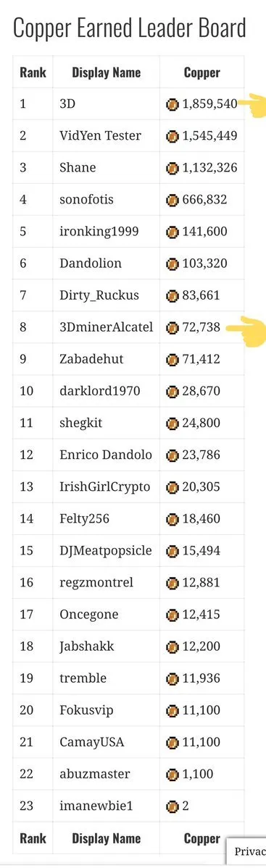Select the Copper Earned Leader Board heading
Screen dimensions: 266x868
click(129, 28)
